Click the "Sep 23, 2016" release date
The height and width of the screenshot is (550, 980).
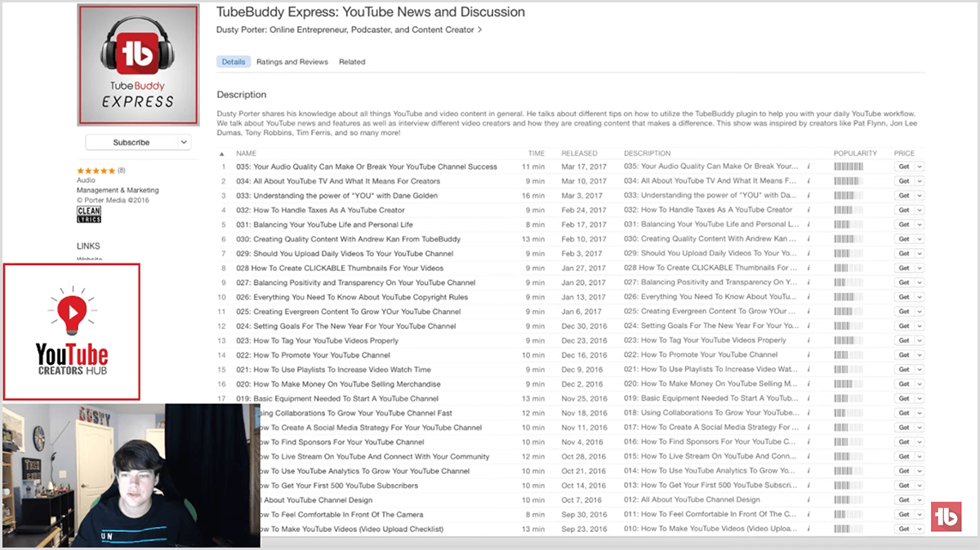(584, 529)
